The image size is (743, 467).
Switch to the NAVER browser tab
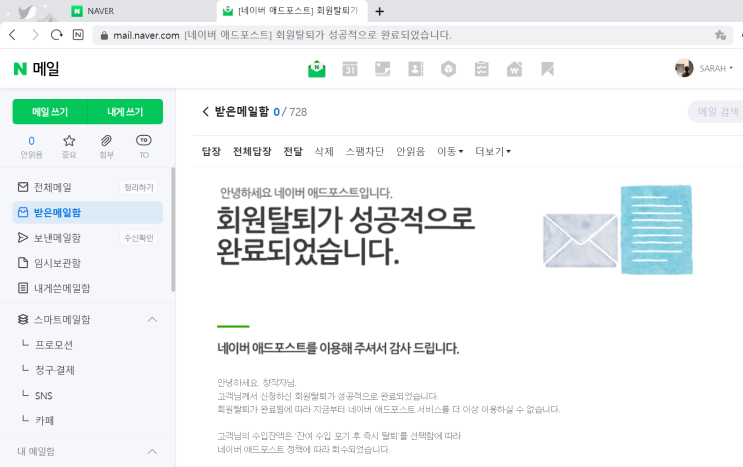(x=100, y=11)
